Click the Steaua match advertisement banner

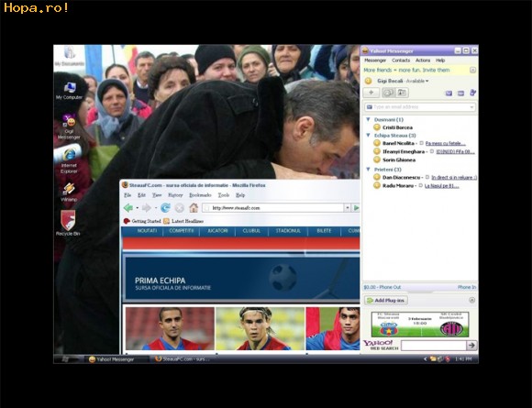(420, 325)
